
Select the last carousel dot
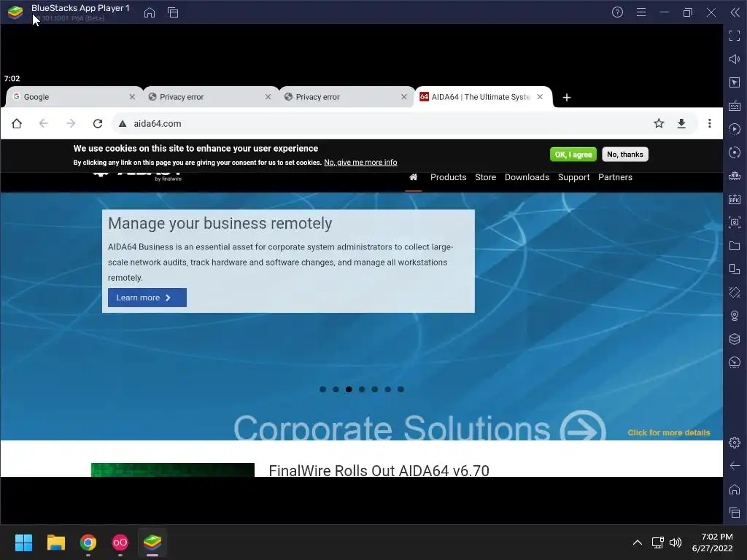pos(400,389)
